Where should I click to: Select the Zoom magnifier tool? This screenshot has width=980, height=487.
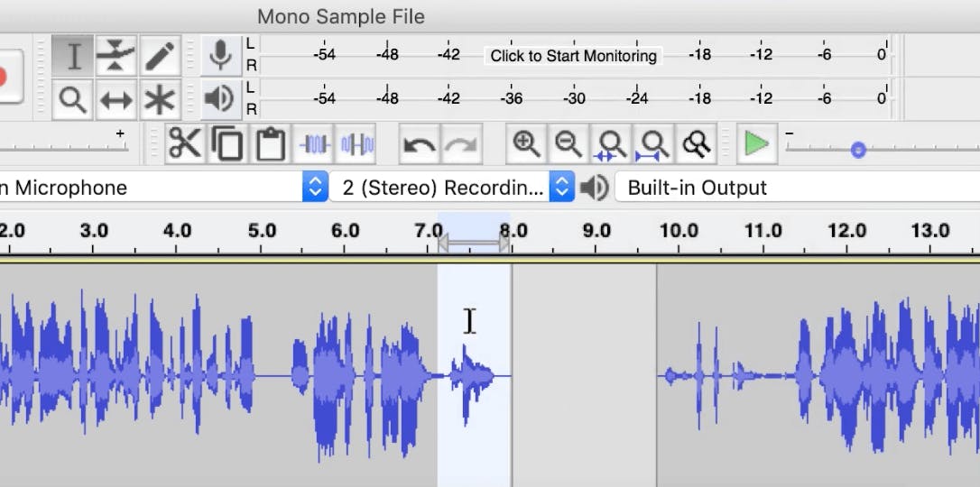pos(74,100)
